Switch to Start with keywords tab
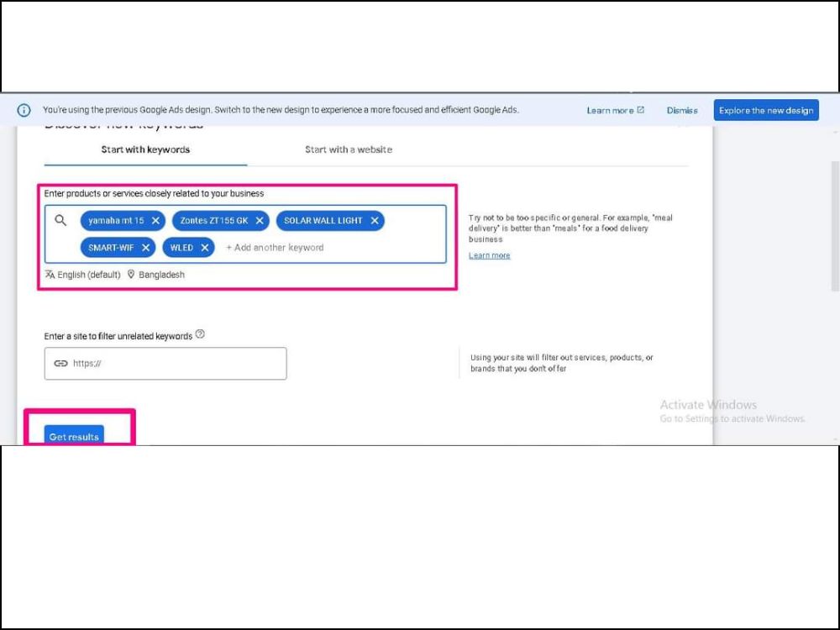This screenshot has height=630, width=840. [x=145, y=150]
